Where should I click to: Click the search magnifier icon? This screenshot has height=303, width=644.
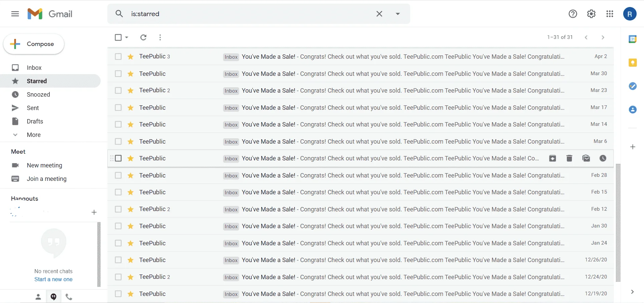point(119,14)
